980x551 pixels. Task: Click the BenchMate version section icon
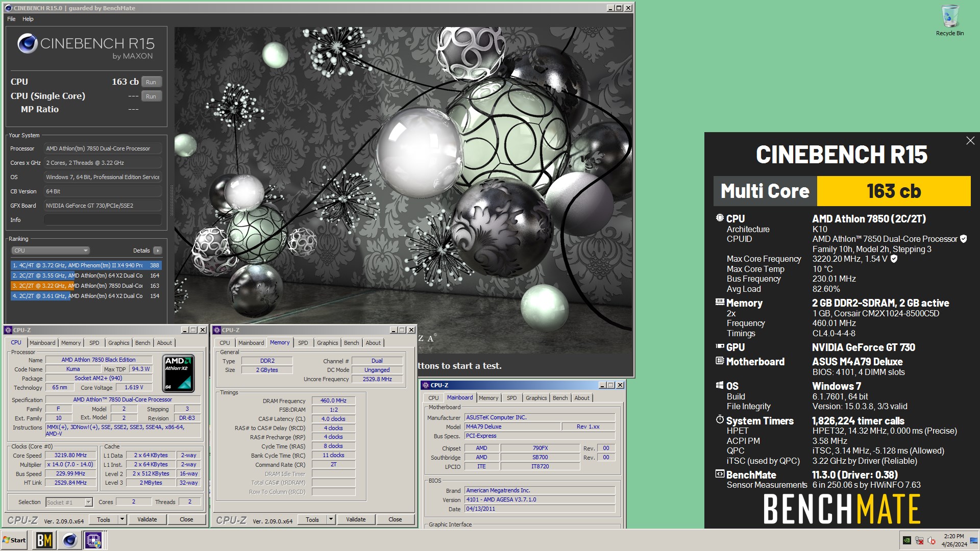point(720,474)
